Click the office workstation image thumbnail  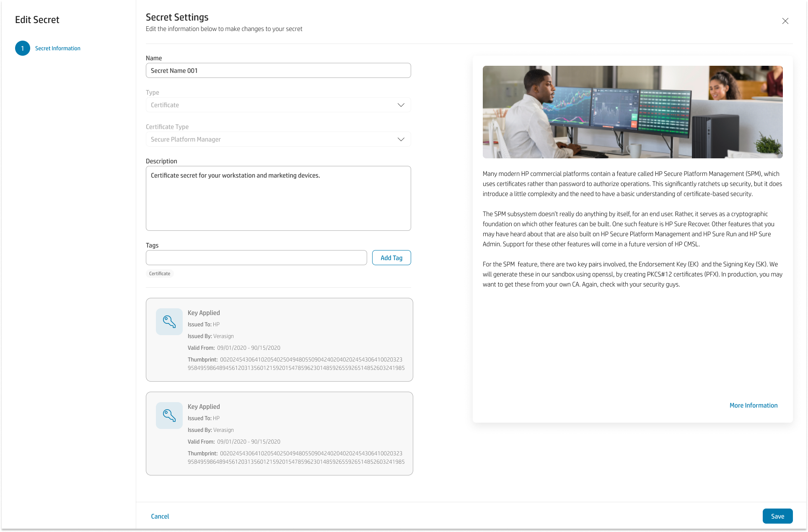pos(632,112)
